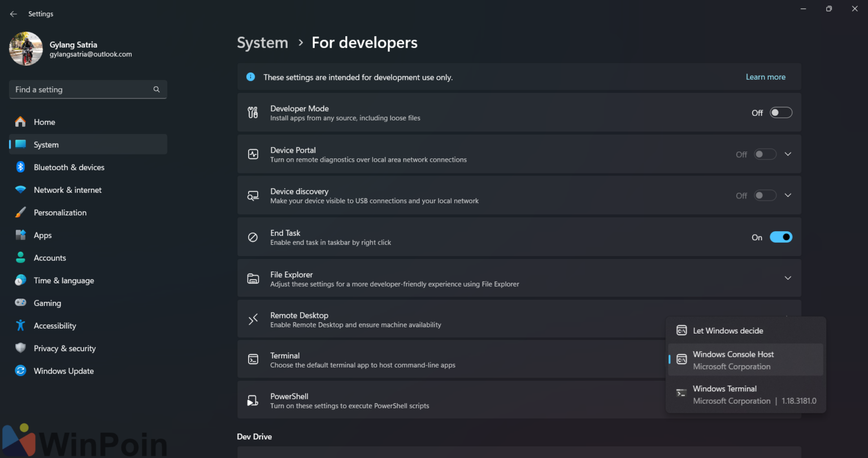Click the Device discovery icon
The width and height of the screenshot is (868, 458).
253,195
